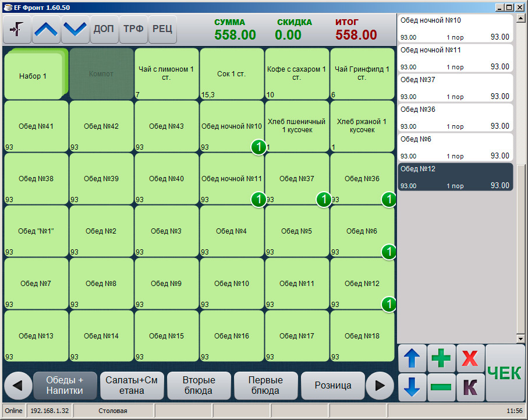The image size is (528, 420).
Task: Click the exit arrow icon in the top toolbar
Action: click(17, 29)
